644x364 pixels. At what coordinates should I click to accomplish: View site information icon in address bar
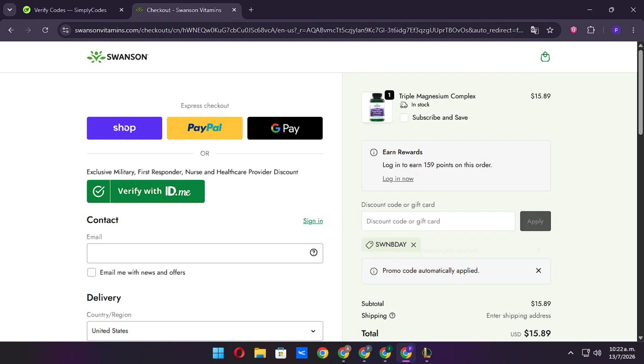click(65, 30)
